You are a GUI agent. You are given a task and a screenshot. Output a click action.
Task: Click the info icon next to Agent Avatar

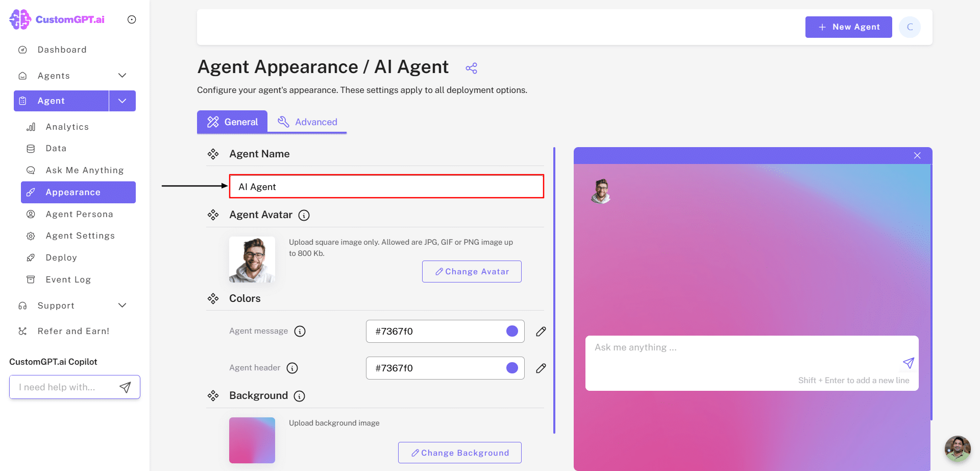[x=304, y=215]
